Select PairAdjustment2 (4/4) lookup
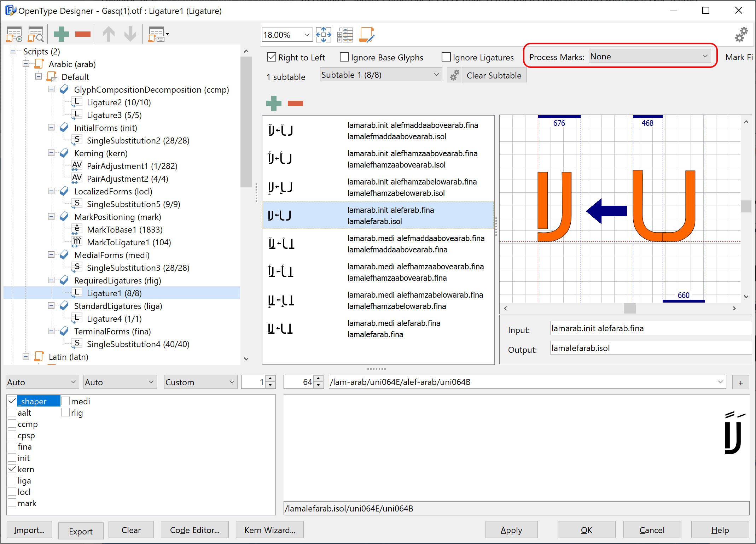 click(127, 179)
